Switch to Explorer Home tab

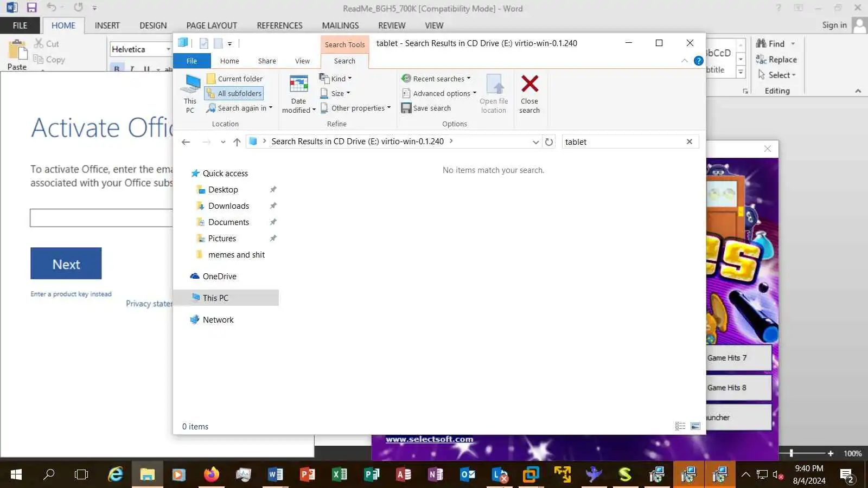point(229,61)
